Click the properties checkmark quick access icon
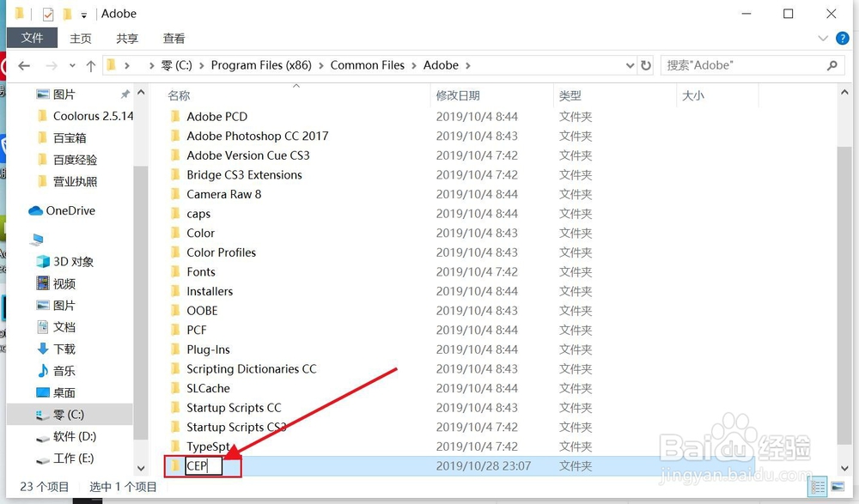The width and height of the screenshot is (859, 504). click(48, 15)
